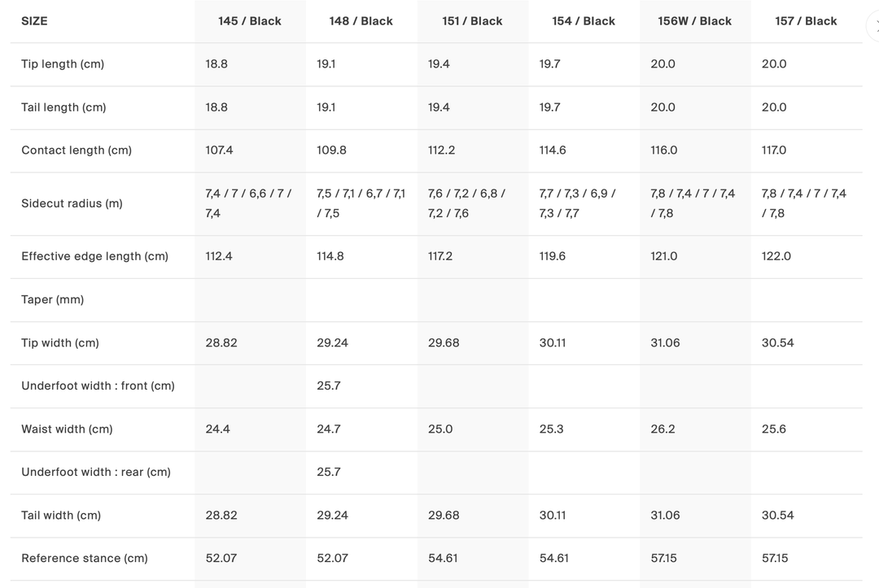Click the Reference stance (cm) row label

(x=85, y=558)
